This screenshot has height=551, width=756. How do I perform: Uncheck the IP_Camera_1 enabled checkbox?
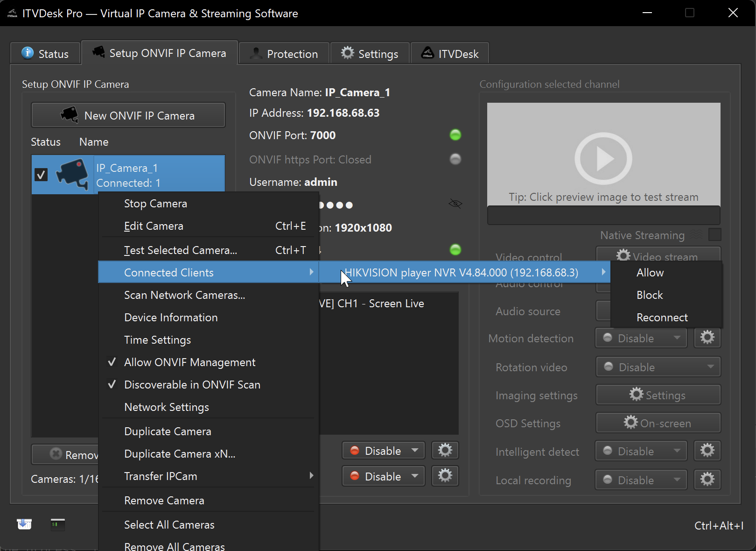pyautogui.click(x=41, y=175)
